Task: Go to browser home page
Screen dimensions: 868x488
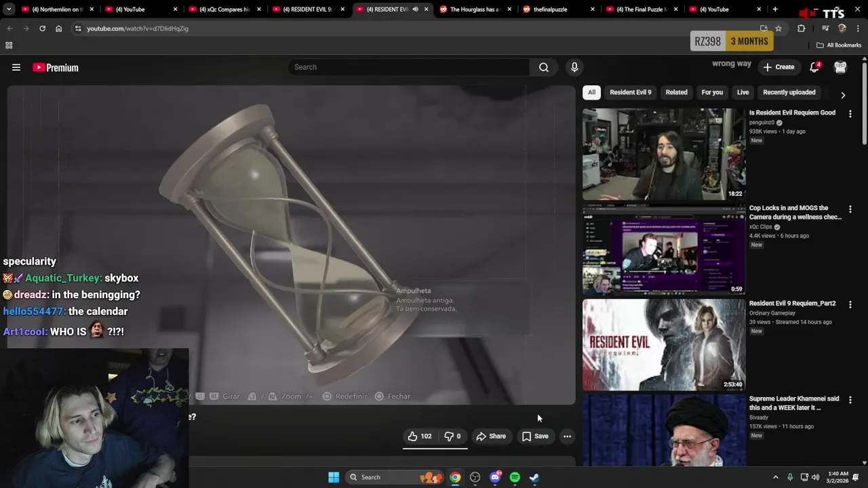Action: pyautogui.click(x=58, y=28)
